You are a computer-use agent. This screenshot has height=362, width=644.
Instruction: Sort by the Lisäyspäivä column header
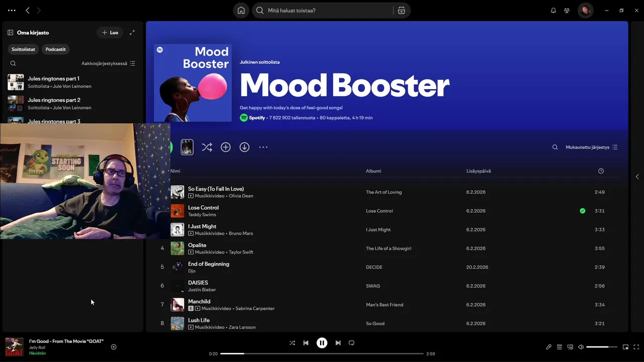[x=478, y=171]
